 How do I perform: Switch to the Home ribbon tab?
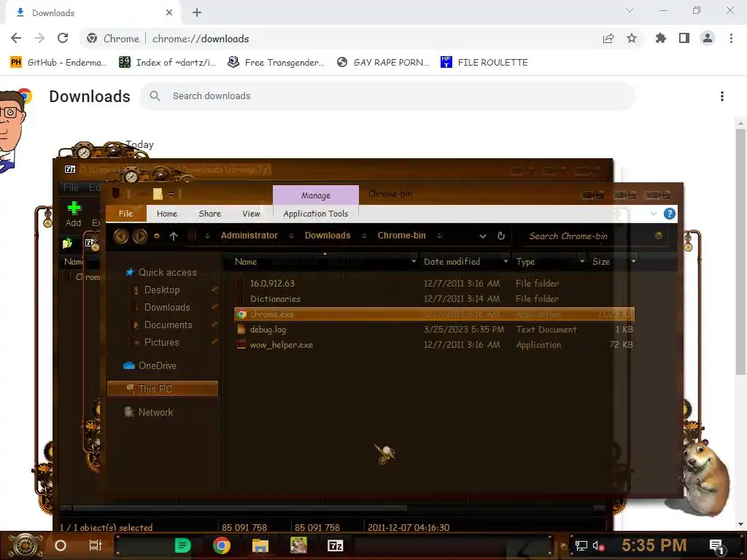167,214
